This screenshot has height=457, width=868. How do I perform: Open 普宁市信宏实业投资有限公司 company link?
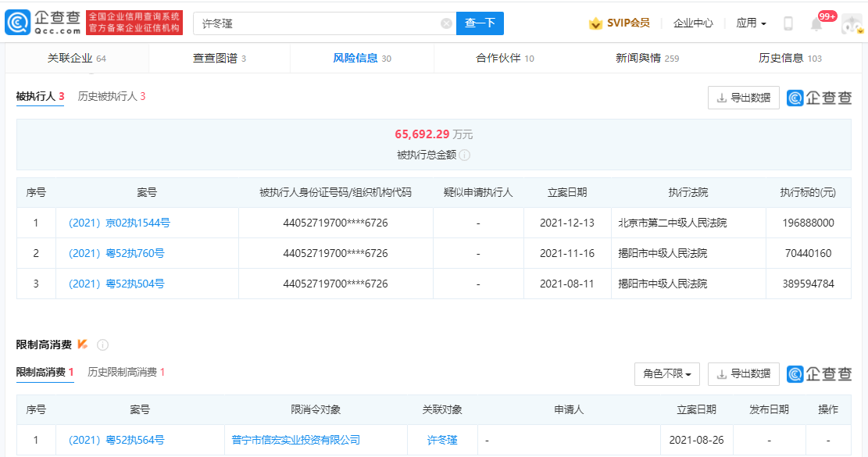[x=295, y=441]
